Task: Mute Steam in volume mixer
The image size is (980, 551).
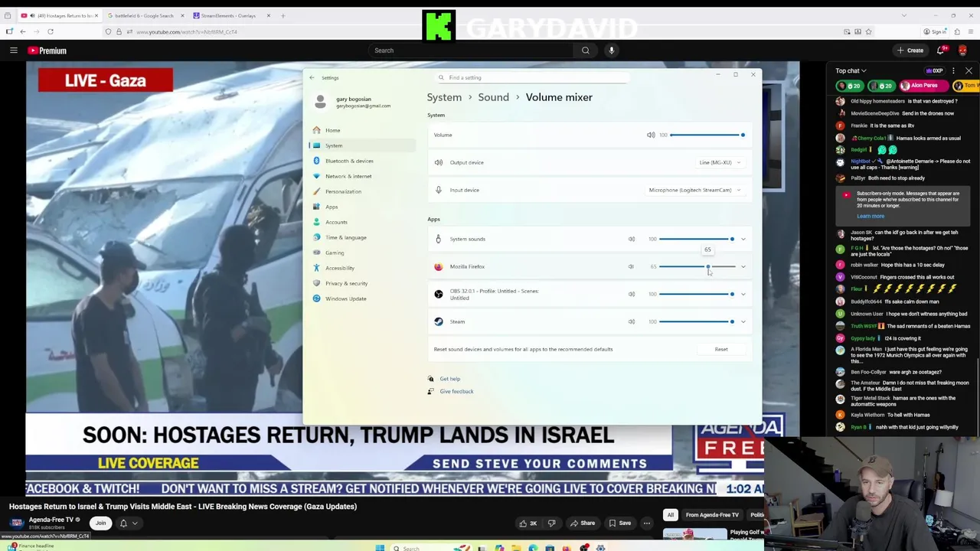Action: (632, 321)
